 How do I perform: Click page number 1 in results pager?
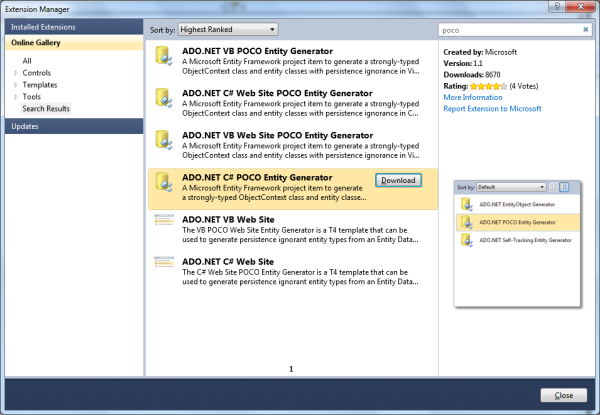(291, 369)
